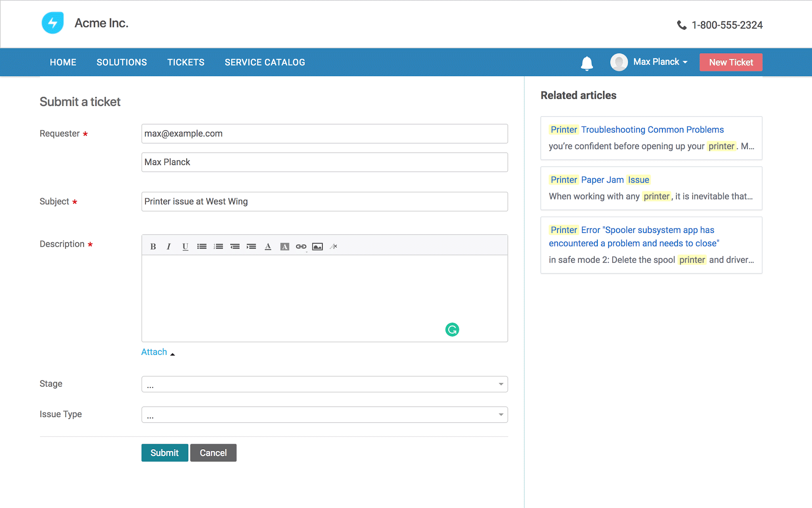
Task: Choose text color tool
Action: click(268, 246)
